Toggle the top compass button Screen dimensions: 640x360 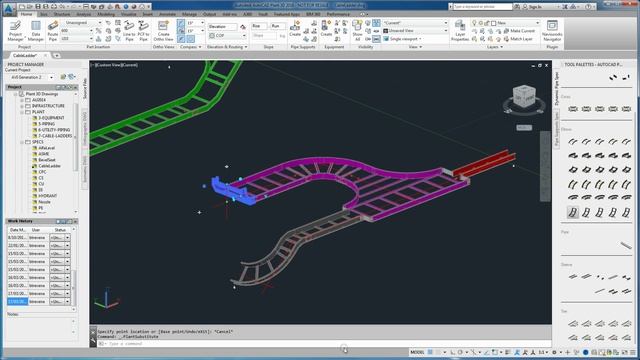coord(181,23)
